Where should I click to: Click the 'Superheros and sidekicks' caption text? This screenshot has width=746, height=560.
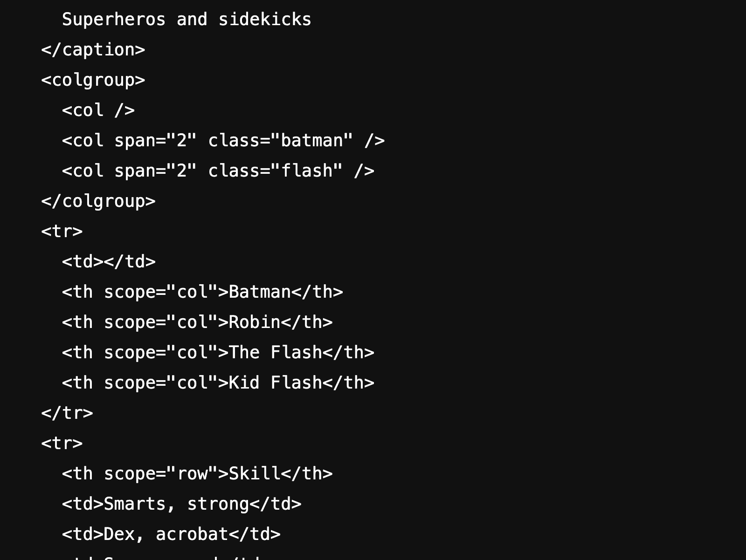tap(186, 20)
